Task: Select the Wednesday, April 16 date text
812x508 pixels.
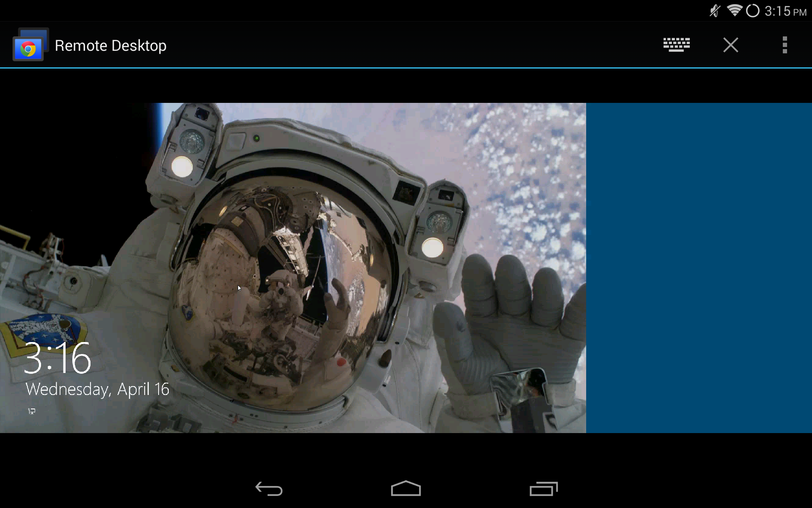Action: 97,389
